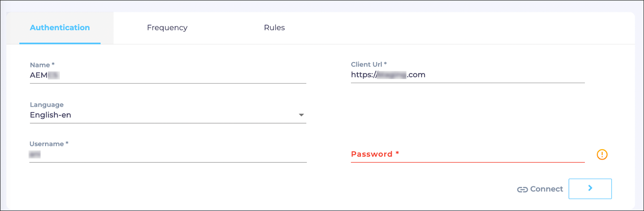Image resolution: width=644 pixels, height=211 pixels.
Task: Click the Client Url label
Action: click(x=367, y=64)
